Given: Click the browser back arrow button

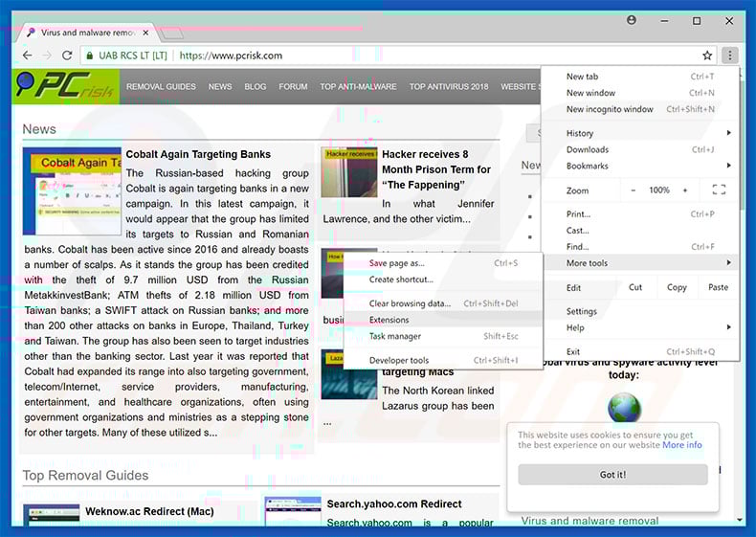Looking at the screenshot, I should tap(23, 56).
